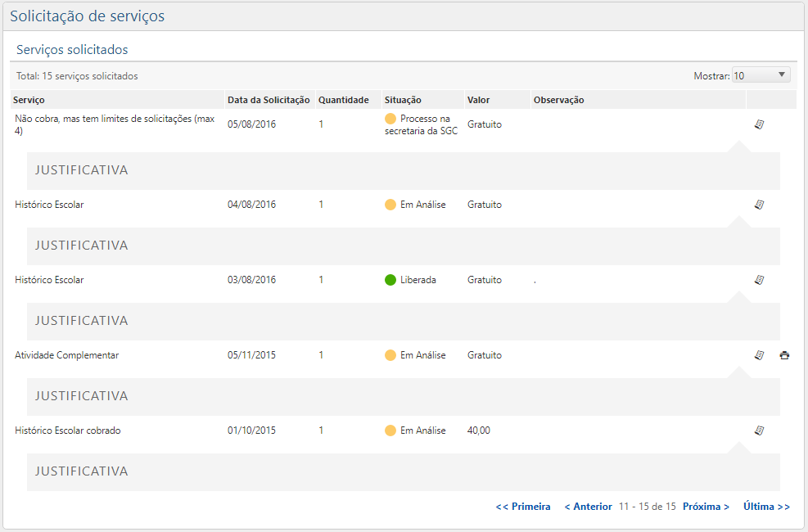Click document icon for 05/08/2016 request
Viewport: 808px width, 532px height.
pos(759,124)
